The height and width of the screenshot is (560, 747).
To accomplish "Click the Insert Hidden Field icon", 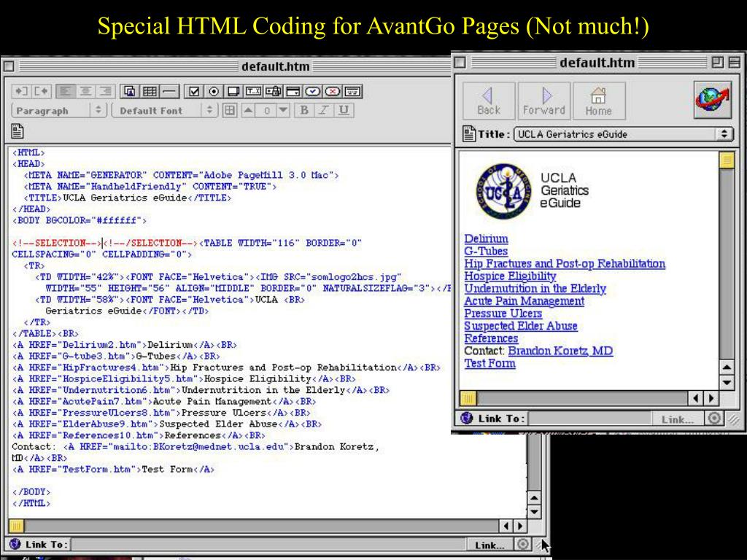I will [x=353, y=91].
